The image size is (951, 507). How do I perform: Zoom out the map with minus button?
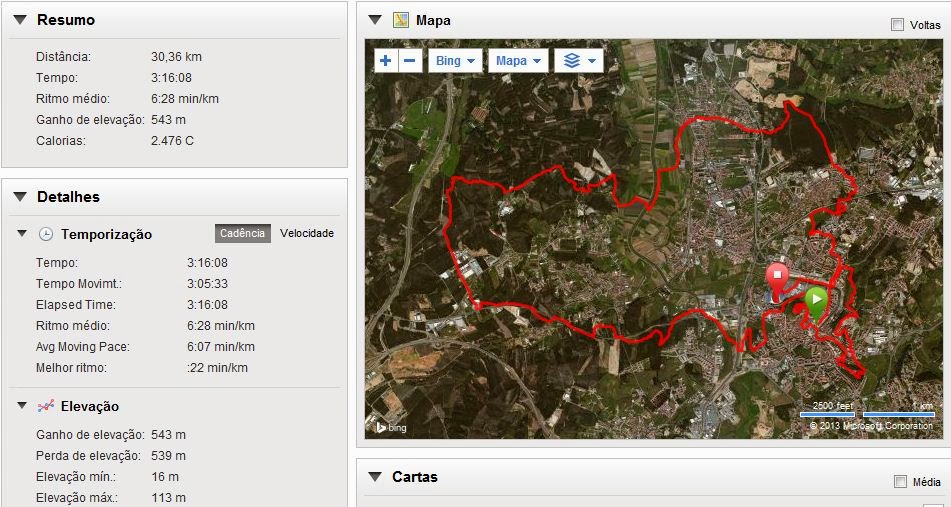tap(410, 61)
